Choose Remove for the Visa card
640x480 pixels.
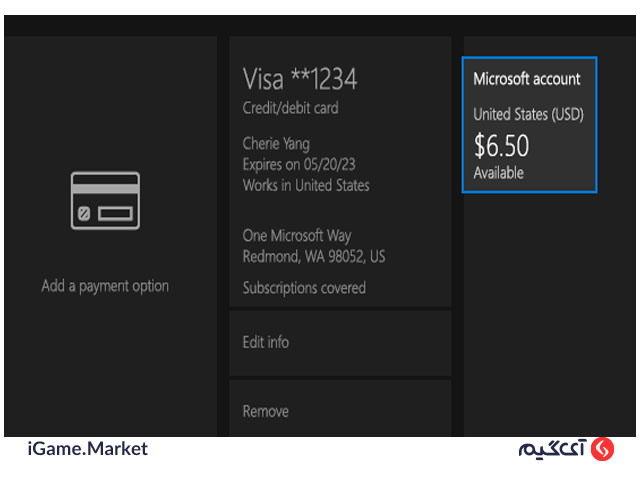[x=340, y=409]
